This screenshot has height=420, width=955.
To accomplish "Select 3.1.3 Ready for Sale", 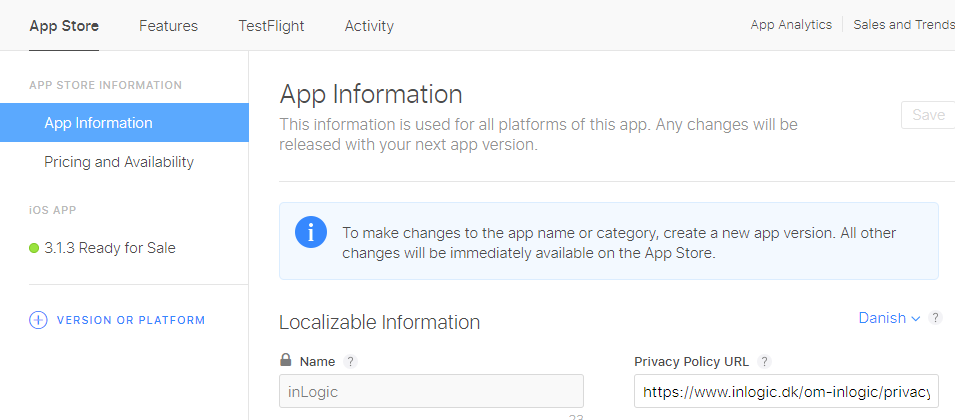I will pyautogui.click(x=110, y=248).
